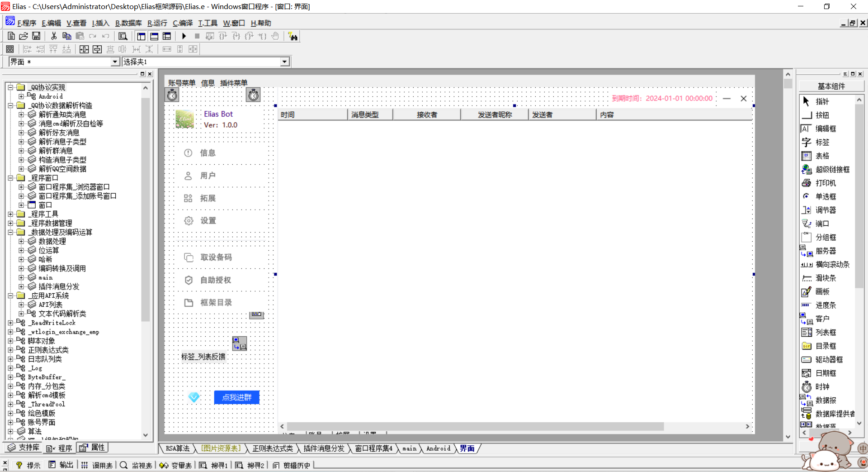Viewport: 868px width, 472px height.
Task: Click the 点我进群 blue button
Action: click(x=236, y=397)
